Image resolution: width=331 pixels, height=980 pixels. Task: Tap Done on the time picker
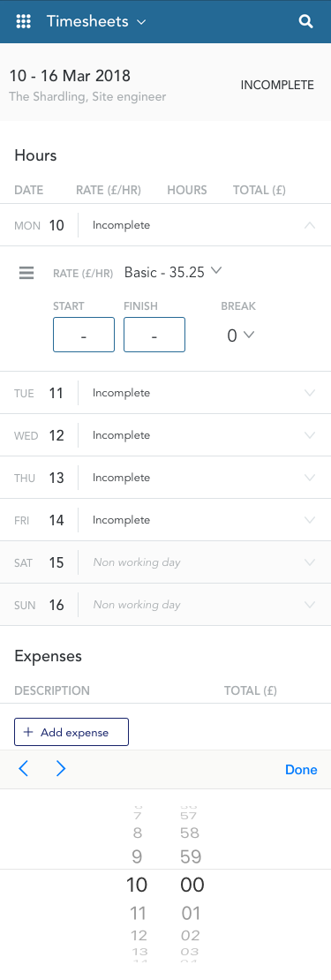(x=301, y=769)
